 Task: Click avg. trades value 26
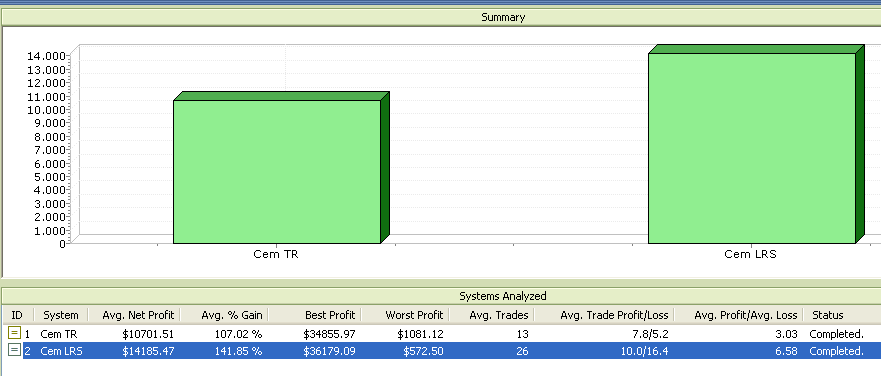(x=523, y=351)
